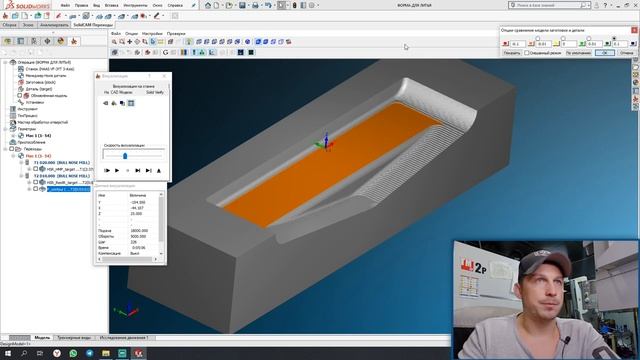Click the G-code 'G' icon
Screen dimensions: 640x360
[x=165, y=52]
